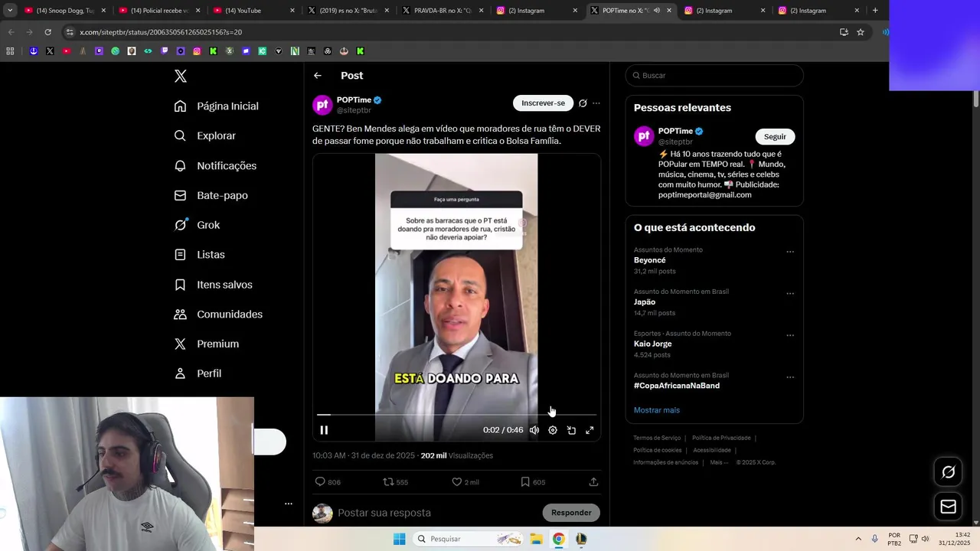This screenshot has width=980, height=551.
Task: Click the X logo in the sidebar
Action: 181,76
